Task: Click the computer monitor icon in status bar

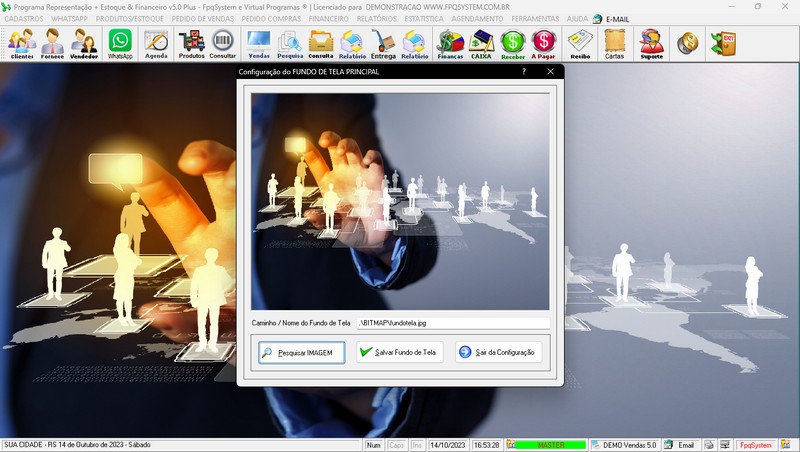Action: 725,445
